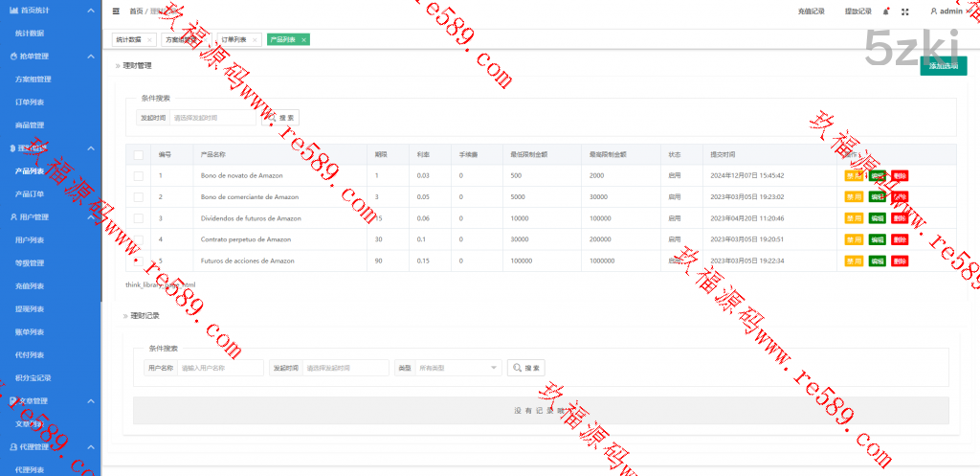The width and height of the screenshot is (980, 476).
Task: Select the checkbox for Dividendos de futuros row
Action: [x=139, y=217]
